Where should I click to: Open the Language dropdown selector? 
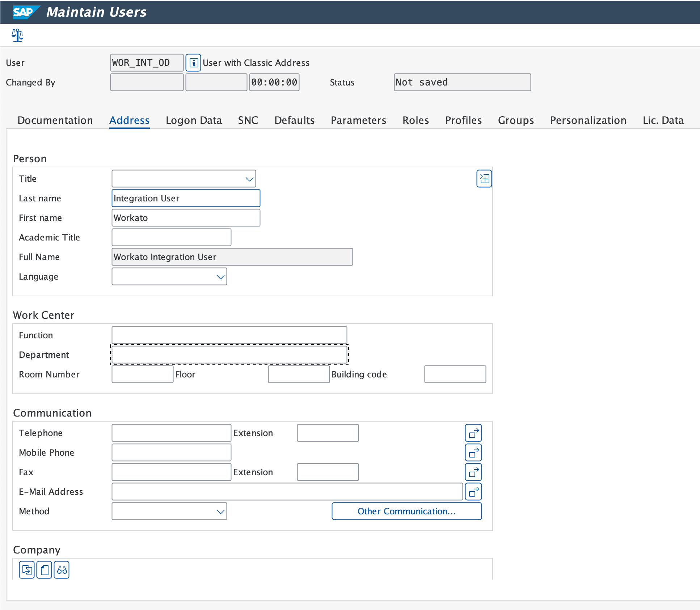click(220, 276)
